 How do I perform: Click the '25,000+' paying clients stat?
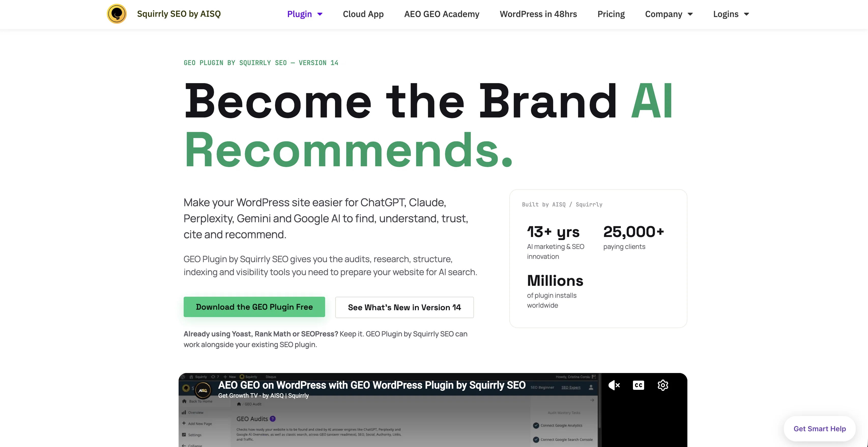(633, 232)
